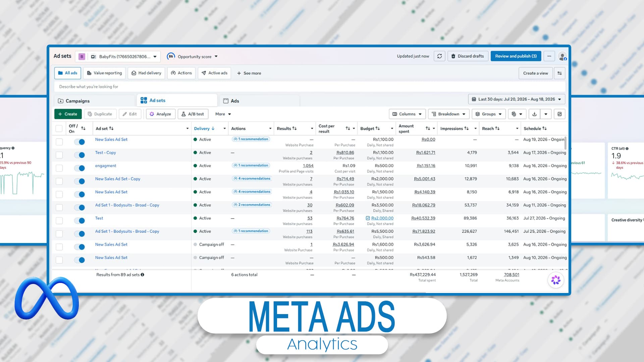Sort by Budget column arrows
644x362 pixels.
378,128
